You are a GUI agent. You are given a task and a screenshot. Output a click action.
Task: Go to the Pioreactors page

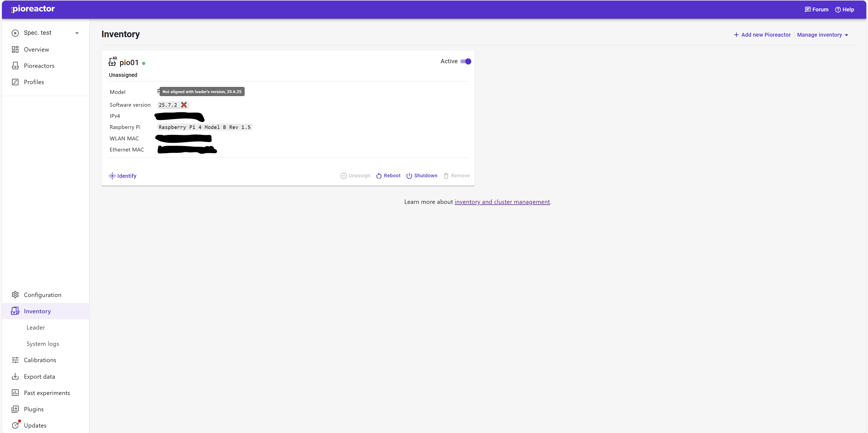click(46, 66)
